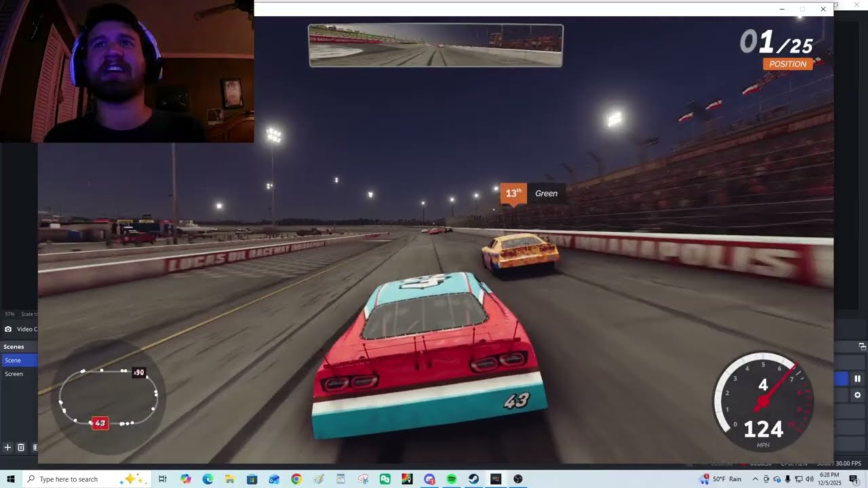Open Task View on the taskbar

click(x=163, y=479)
